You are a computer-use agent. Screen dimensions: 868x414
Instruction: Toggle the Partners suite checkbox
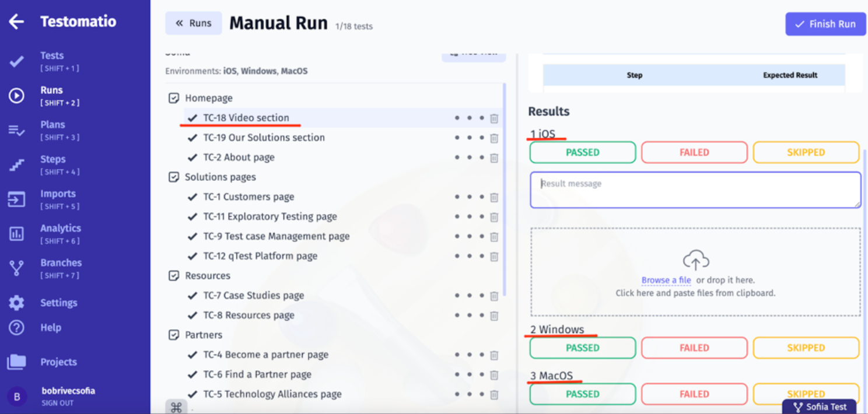pos(174,335)
